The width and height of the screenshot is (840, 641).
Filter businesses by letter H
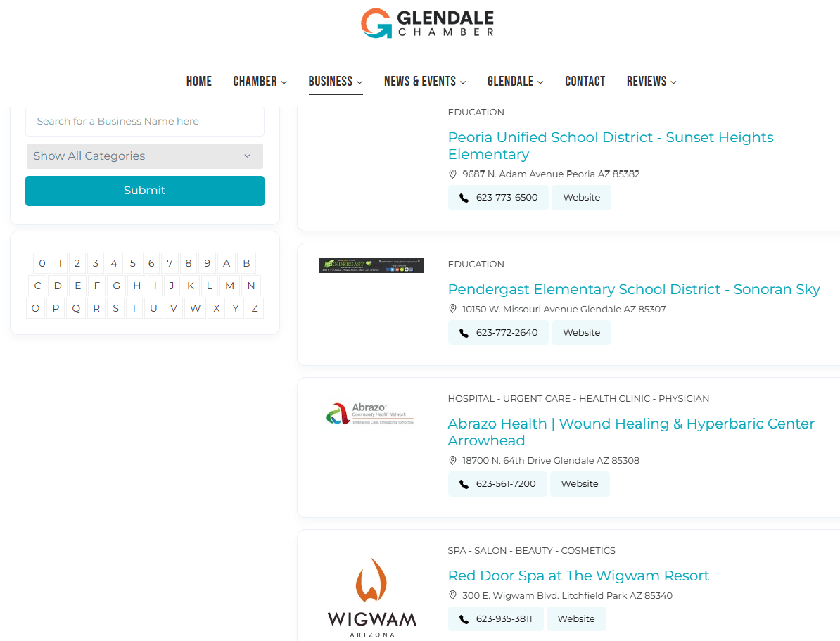tap(136, 286)
